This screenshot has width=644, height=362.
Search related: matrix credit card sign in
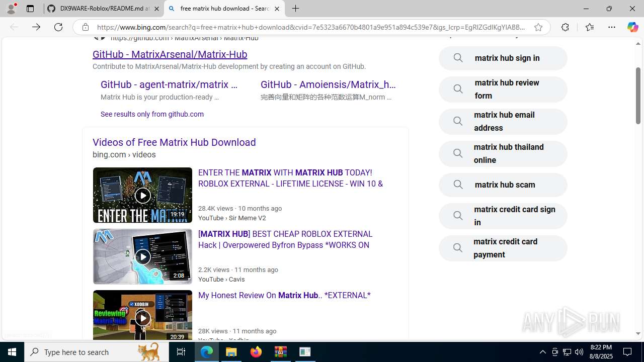pos(503,216)
